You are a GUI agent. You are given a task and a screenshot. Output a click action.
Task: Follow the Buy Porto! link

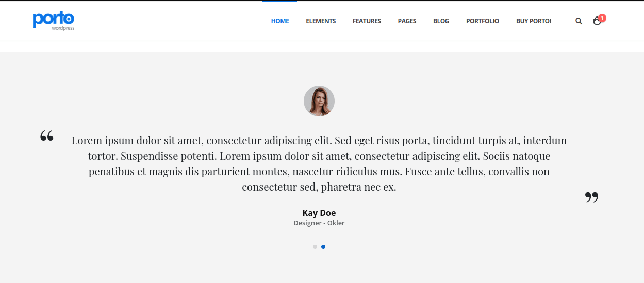coord(533,21)
